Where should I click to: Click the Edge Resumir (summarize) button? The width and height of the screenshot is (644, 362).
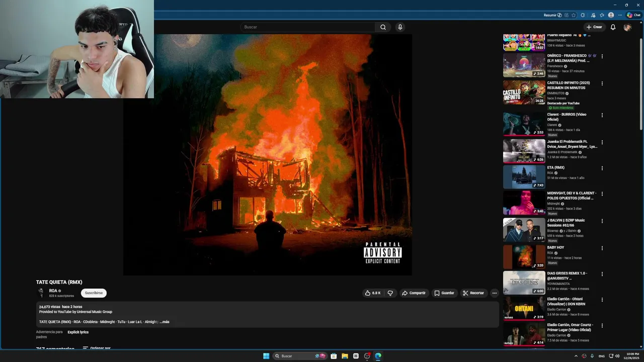pos(553,15)
